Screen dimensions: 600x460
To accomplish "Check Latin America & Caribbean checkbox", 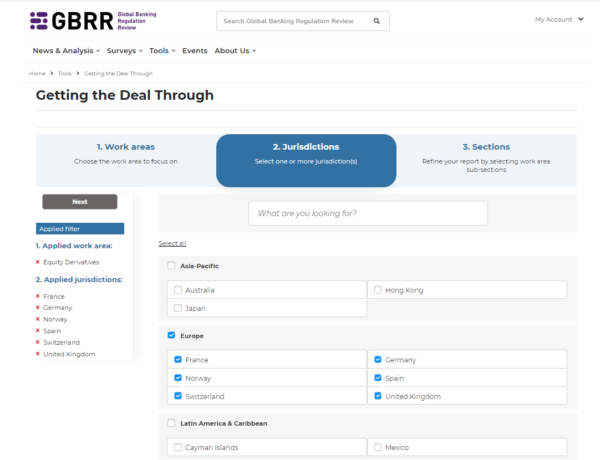I will (171, 423).
